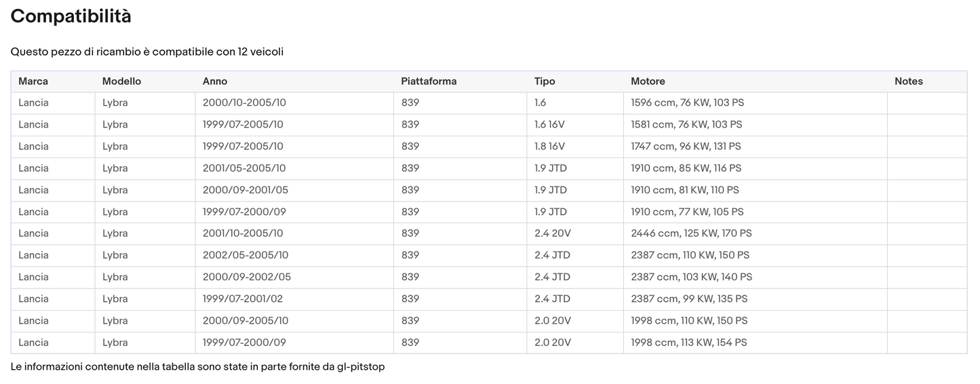Image resolution: width=980 pixels, height=384 pixels.
Task: Click the Motore column header
Action: click(x=648, y=81)
